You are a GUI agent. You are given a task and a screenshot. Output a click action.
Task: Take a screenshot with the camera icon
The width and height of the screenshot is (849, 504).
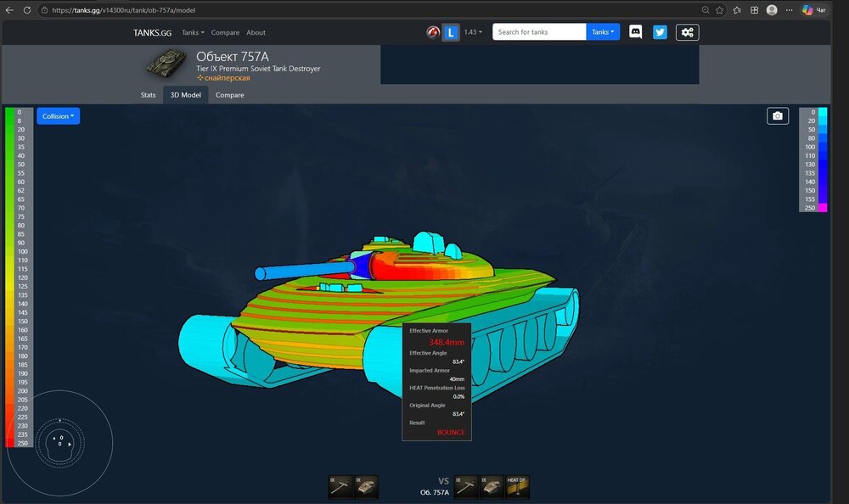click(x=778, y=116)
